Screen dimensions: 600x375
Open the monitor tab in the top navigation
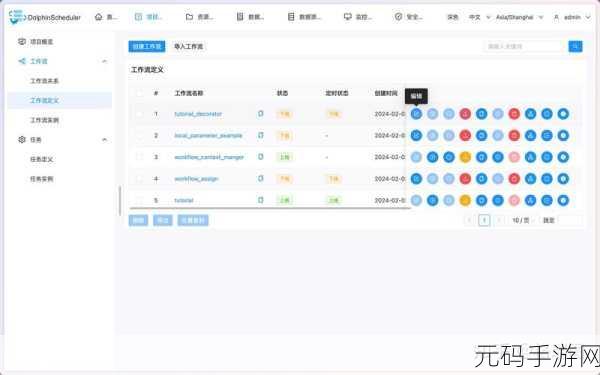(x=357, y=17)
